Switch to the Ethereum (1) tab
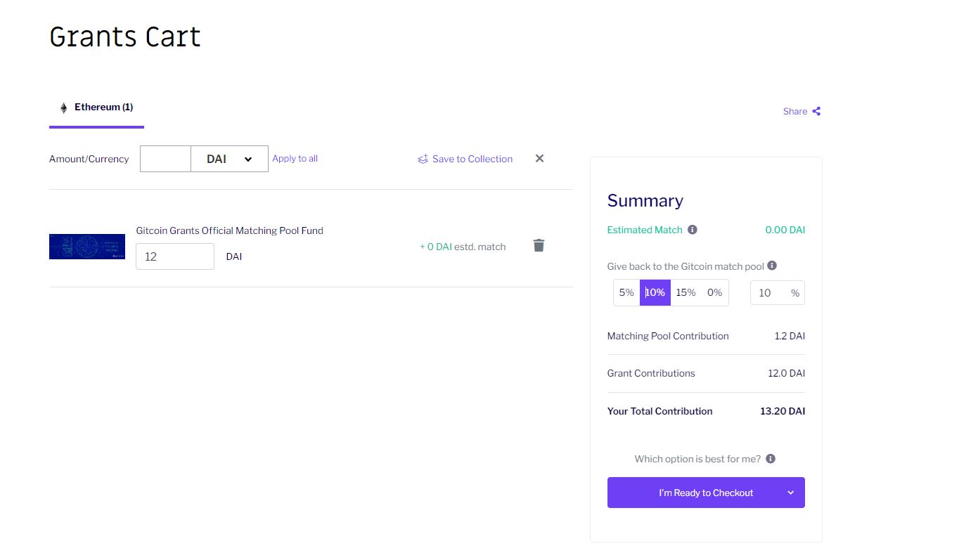The height and width of the screenshot is (560, 959). pos(96,108)
